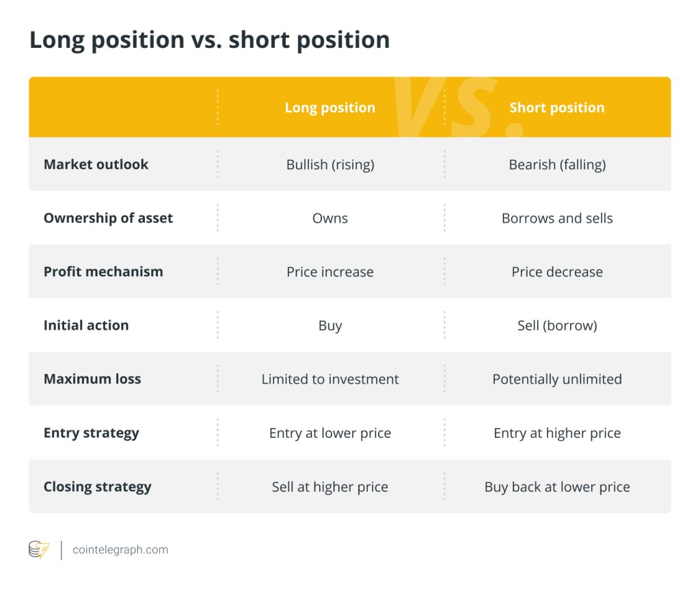Open the cointelegraph.com link

click(x=120, y=550)
